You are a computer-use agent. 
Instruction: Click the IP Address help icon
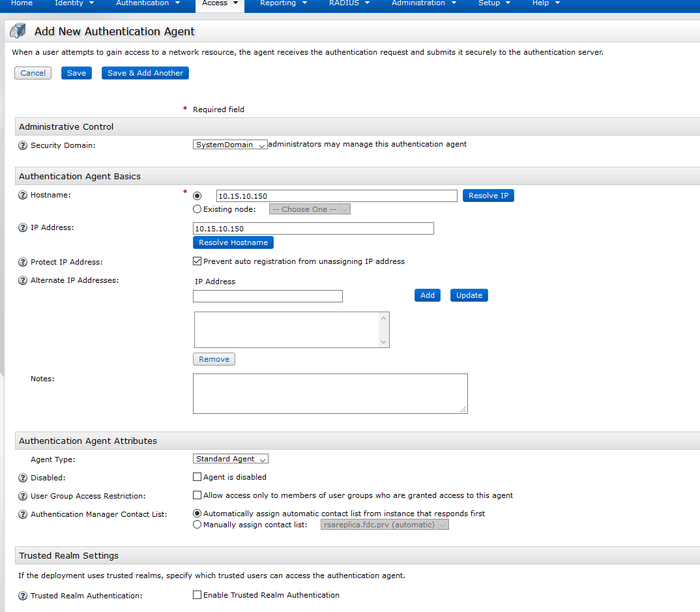(x=23, y=227)
